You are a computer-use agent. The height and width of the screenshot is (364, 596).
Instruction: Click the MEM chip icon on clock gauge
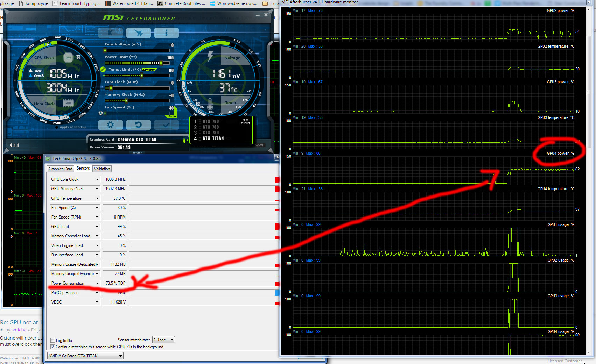[x=68, y=103]
